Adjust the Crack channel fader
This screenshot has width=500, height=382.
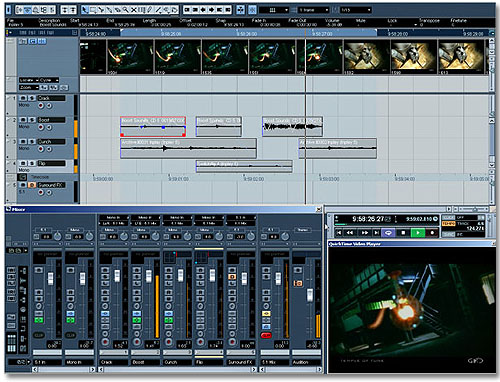click(117, 276)
